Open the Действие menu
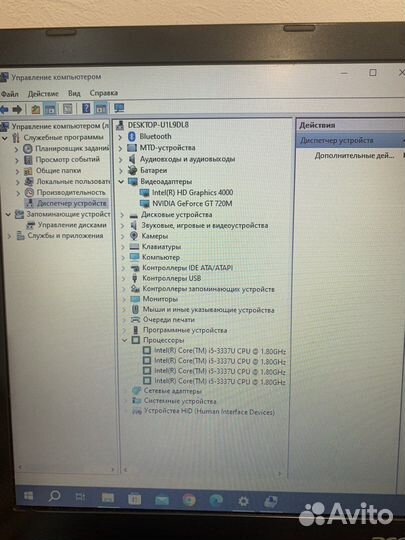405x540 pixels. pyautogui.click(x=43, y=93)
